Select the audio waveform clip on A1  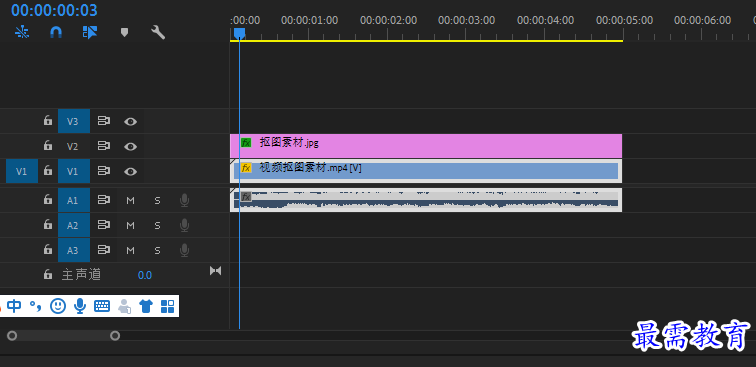[x=426, y=200]
